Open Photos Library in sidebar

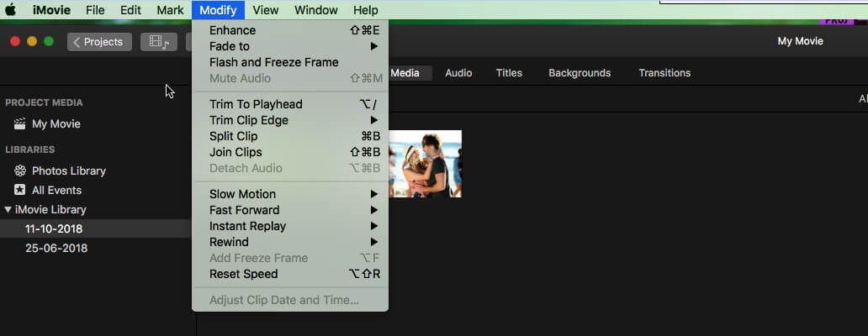coord(69,171)
